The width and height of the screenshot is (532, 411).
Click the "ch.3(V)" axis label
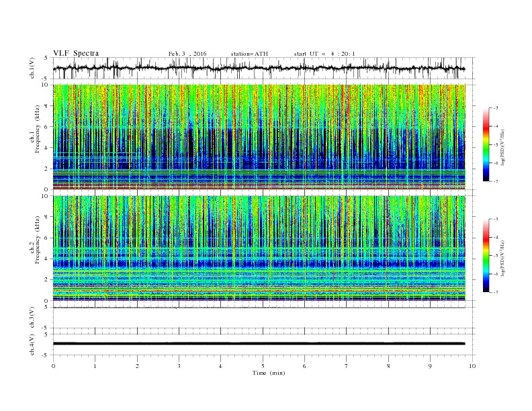point(32,318)
